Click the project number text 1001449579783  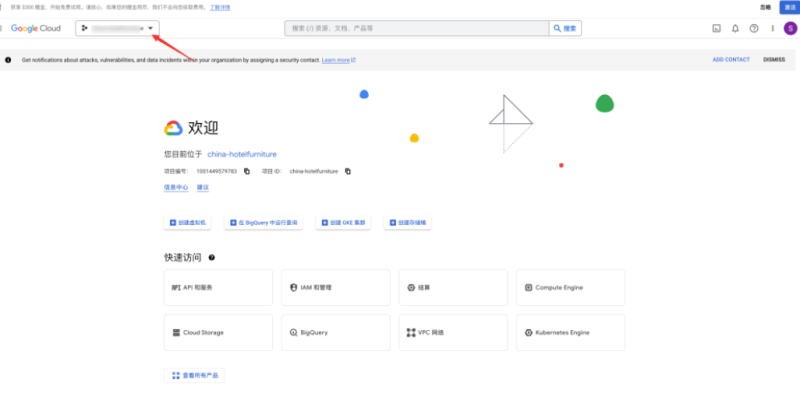(217, 171)
